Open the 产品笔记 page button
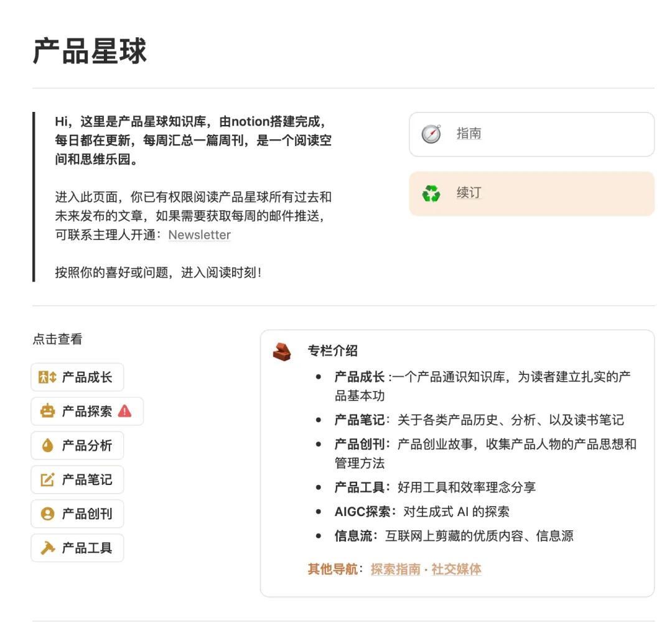The image size is (672, 623). (x=86, y=480)
